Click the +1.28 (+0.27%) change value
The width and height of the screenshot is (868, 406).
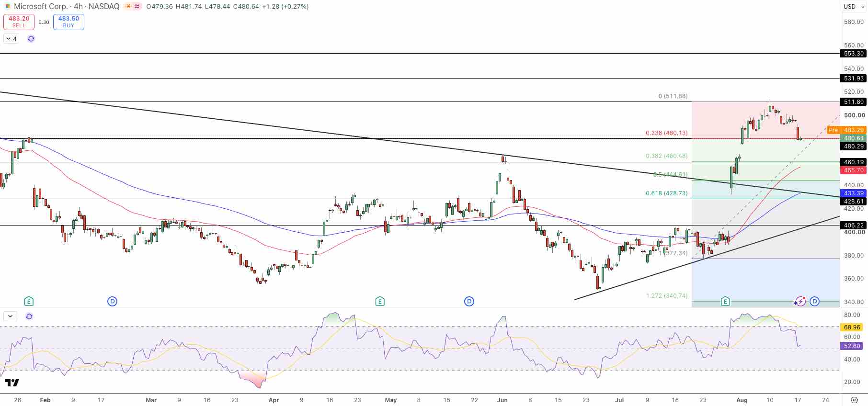286,7
